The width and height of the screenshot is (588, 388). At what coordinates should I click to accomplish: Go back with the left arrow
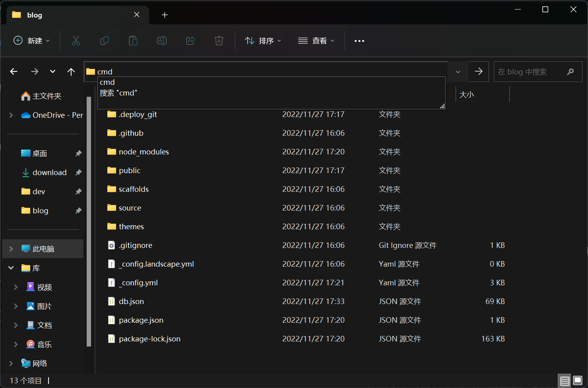[14, 72]
